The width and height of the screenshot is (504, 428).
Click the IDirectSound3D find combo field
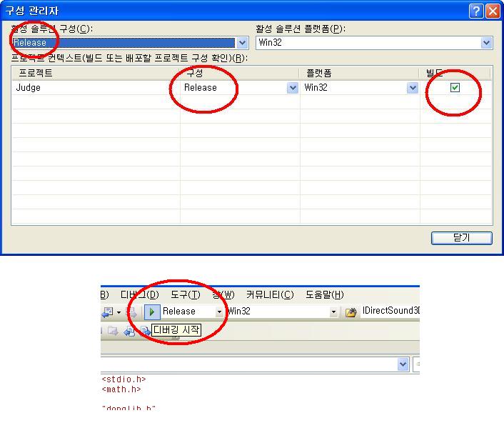(390, 311)
